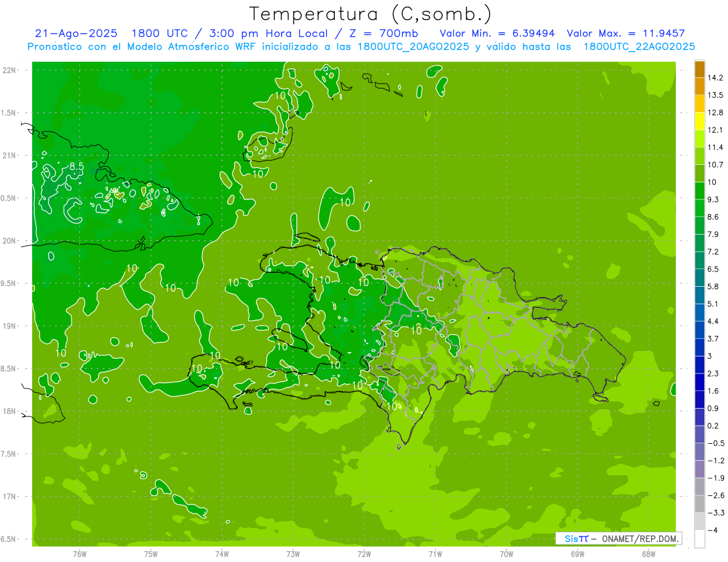Screen dimensions: 728x562
Task: Click the '20N' latitude axis label
Action: (9, 241)
